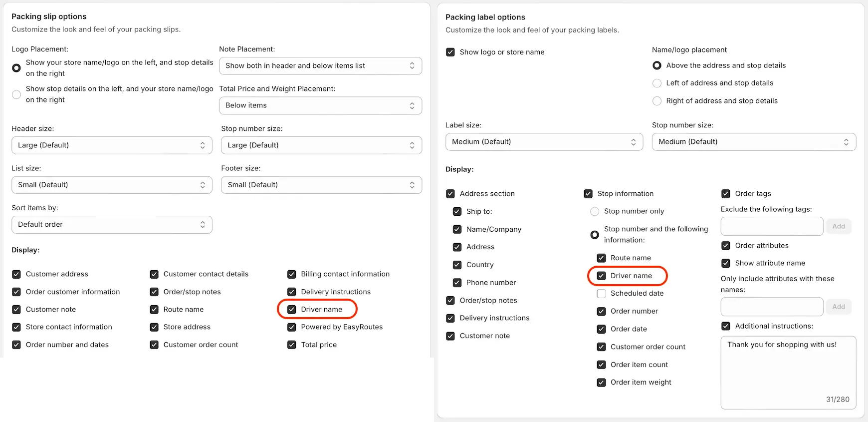Toggle Show attribute name checkbox

[726, 263]
